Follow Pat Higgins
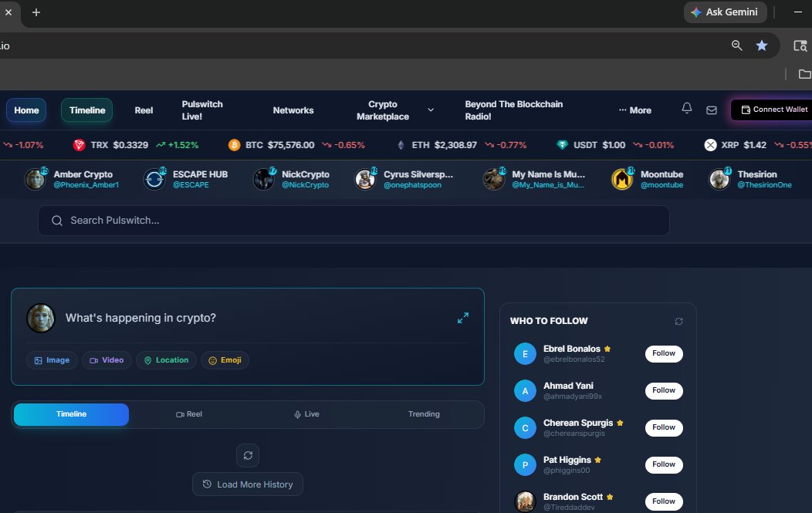 pyautogui.click(x=664, y=464)
